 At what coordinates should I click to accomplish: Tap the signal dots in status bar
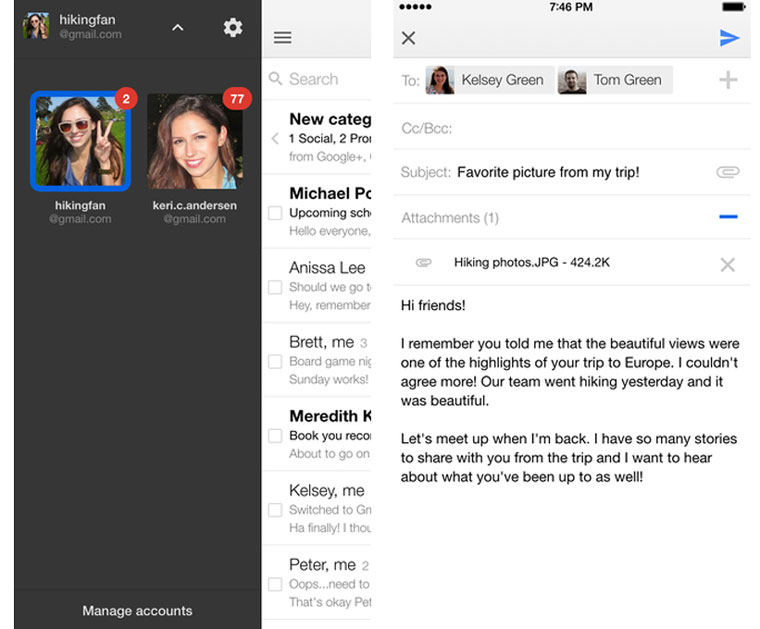click(415, 7)
